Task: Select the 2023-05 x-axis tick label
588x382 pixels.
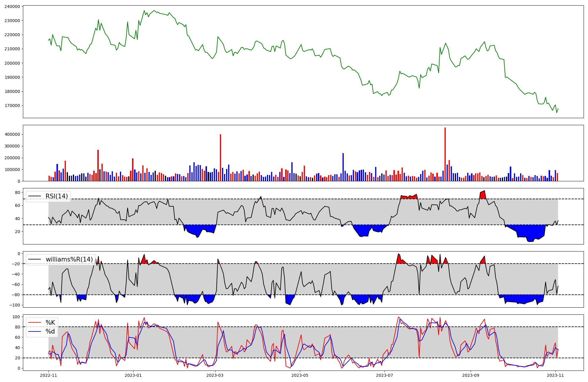Action: pyautogui.click(x=300, y=375)
